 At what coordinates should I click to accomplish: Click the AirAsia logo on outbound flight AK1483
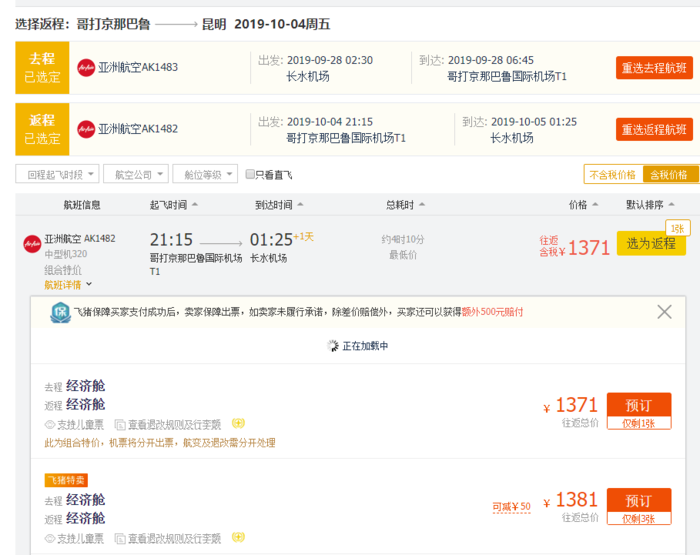point(86,68)
